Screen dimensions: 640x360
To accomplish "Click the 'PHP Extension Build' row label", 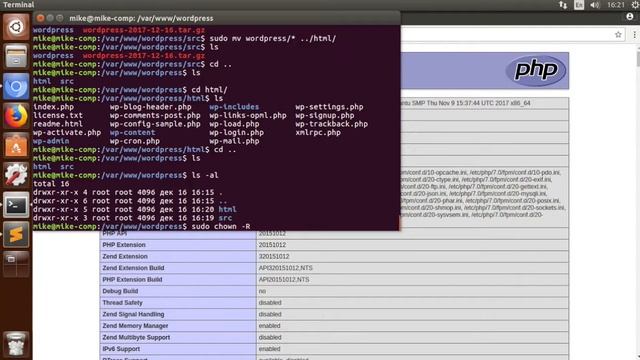I will point(132,280).
